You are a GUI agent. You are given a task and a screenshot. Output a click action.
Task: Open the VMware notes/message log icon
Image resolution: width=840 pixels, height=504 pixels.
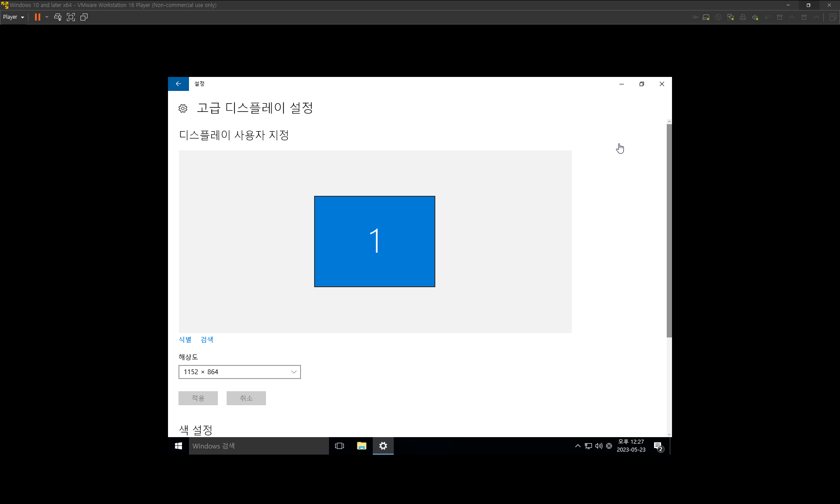pos(833,17)
